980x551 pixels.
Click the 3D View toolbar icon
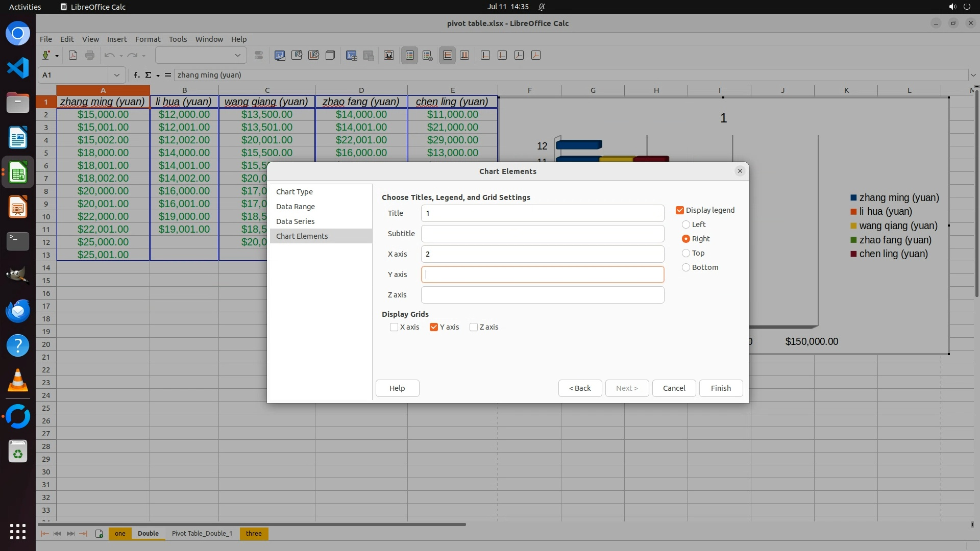pos(330,56)
